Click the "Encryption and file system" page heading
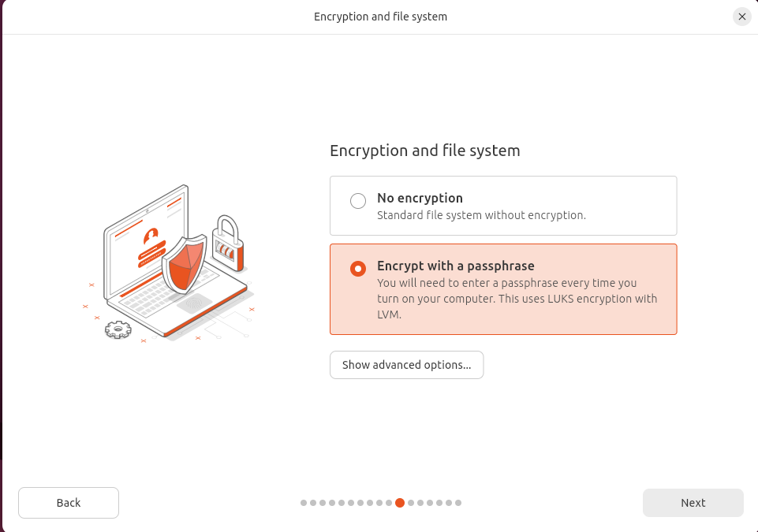The width and height of the screenshot is (758, 532). [x=424, y=151]
